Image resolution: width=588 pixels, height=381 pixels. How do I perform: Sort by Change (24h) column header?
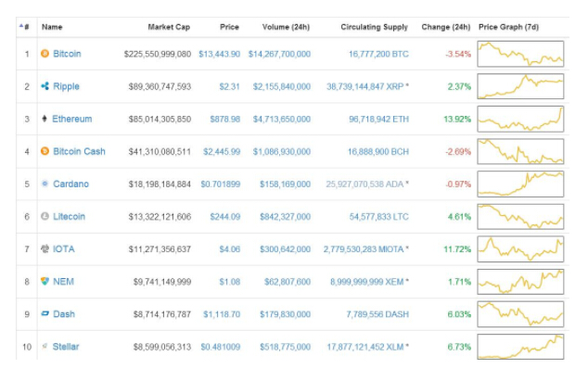click(x=445, y=27)
